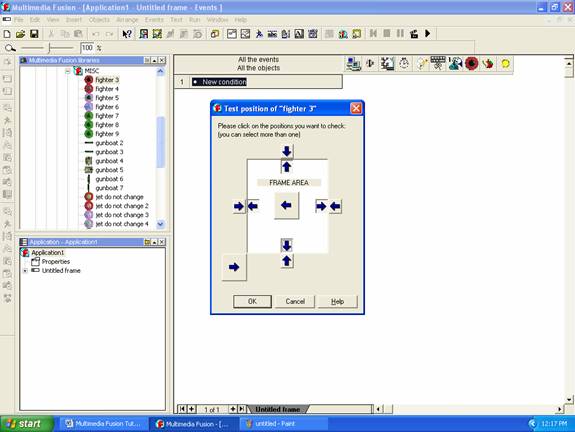Image resolution: width=575 pixels, height=432 pixels.
Task: Select the mouse pointer and keyboard icon
Action: [438, 64]
